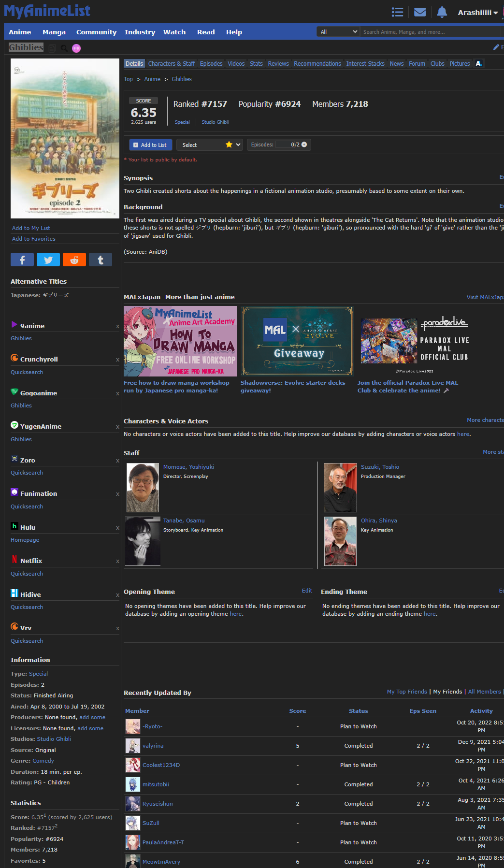Open the Community menu

pyautogui.click(x=96, y=32)
